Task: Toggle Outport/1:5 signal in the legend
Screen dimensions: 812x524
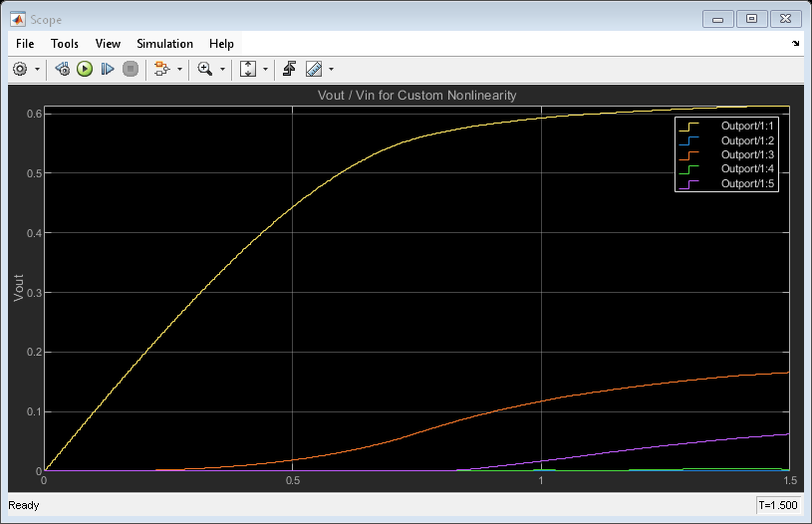Action: pyautogui.click(x=747, y=183)
